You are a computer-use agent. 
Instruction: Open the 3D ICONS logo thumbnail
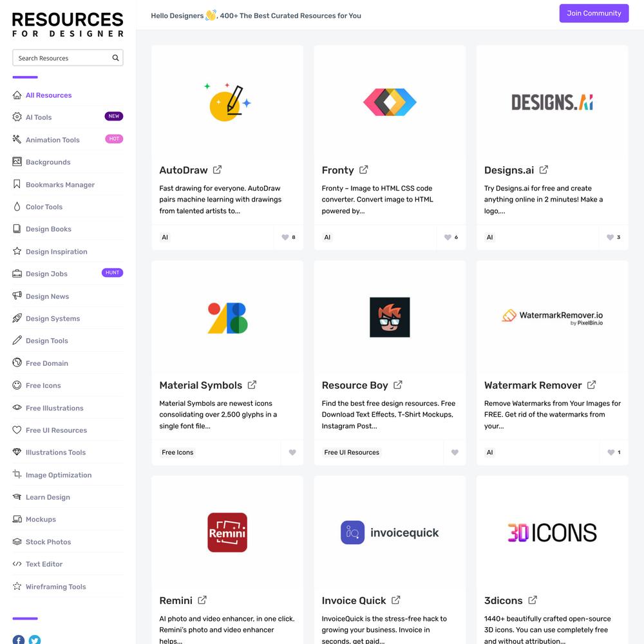pos(552,533)
